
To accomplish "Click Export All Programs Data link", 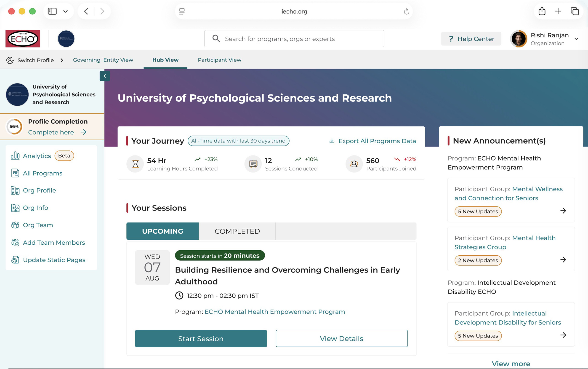I will [372, 141].
